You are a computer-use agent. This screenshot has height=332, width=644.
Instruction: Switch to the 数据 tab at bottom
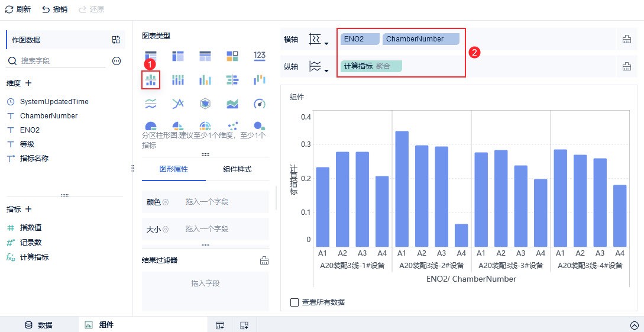click(x=39, y=325)
